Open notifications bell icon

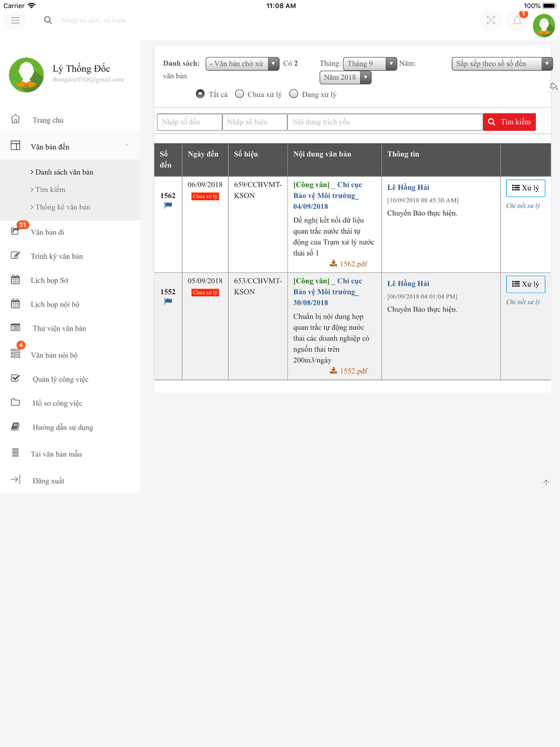517,21
